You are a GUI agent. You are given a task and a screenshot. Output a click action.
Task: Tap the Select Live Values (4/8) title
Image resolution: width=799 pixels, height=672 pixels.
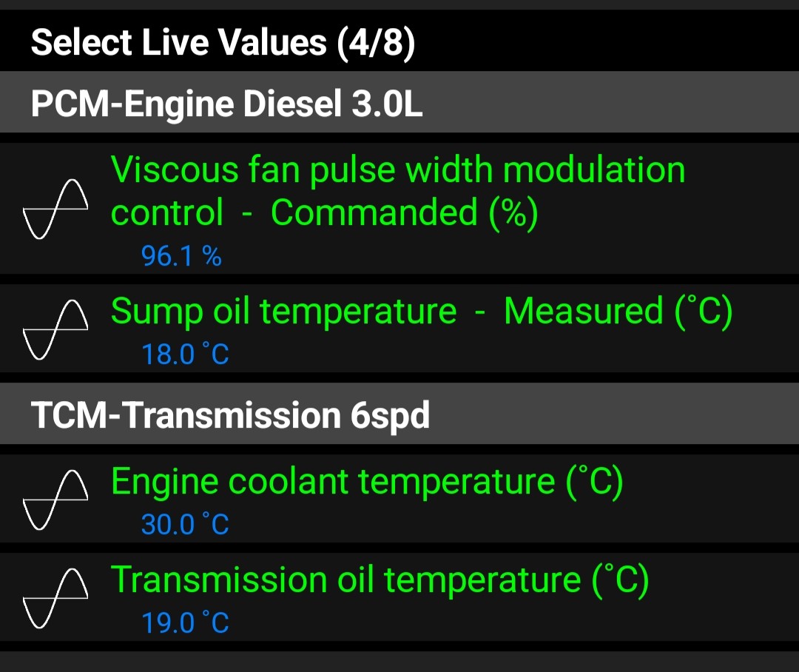click(x=223, y=41)
